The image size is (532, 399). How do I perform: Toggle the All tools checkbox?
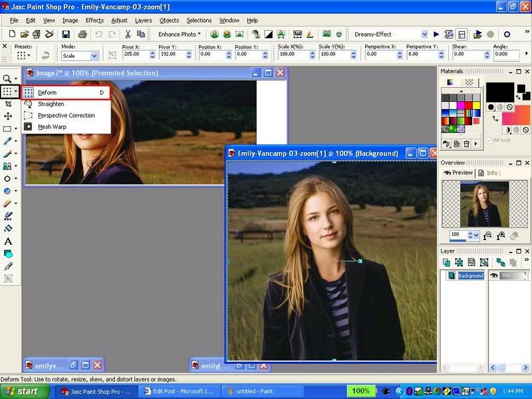point(489,140)
